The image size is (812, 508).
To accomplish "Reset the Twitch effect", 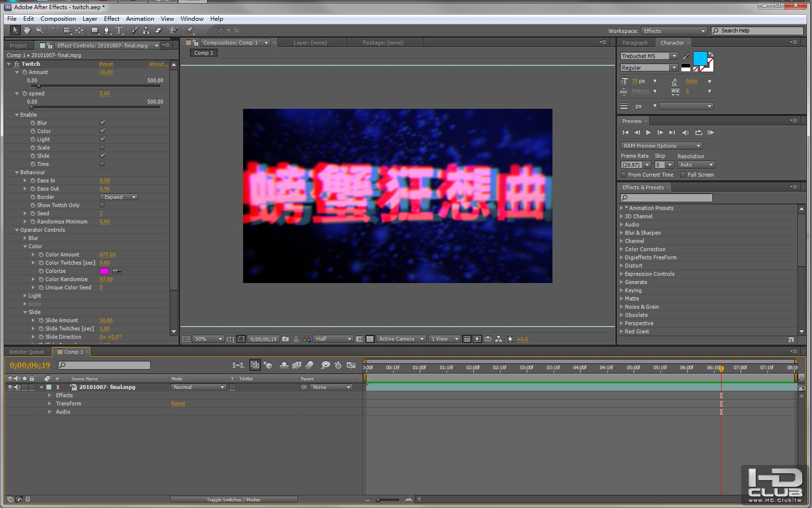I will 106,64.
